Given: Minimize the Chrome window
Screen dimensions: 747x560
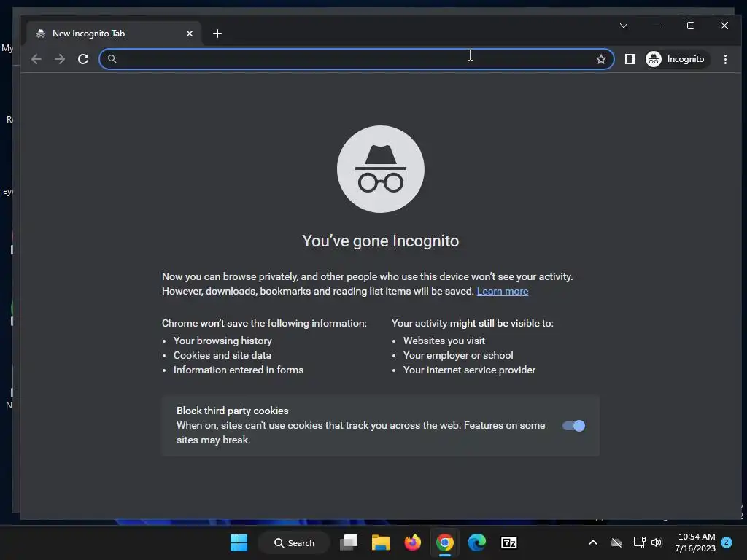Looking at the screenshot, I should coord(657,26).
